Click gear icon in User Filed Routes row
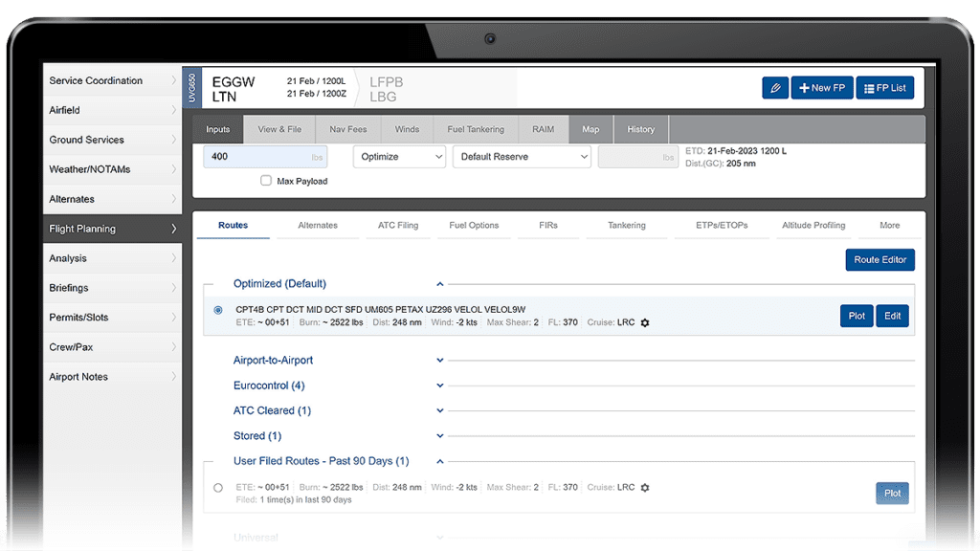The image size is (980, 551). [645, 488]
